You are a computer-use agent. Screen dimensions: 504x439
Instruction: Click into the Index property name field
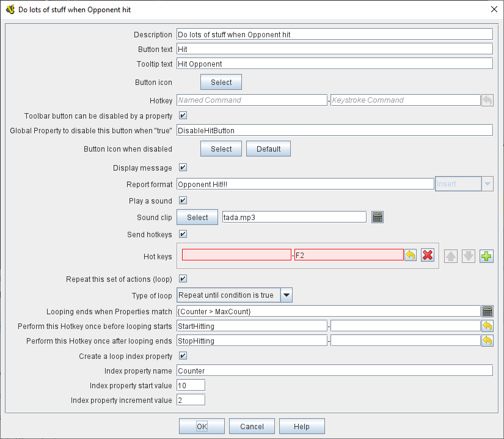[334, 371]
